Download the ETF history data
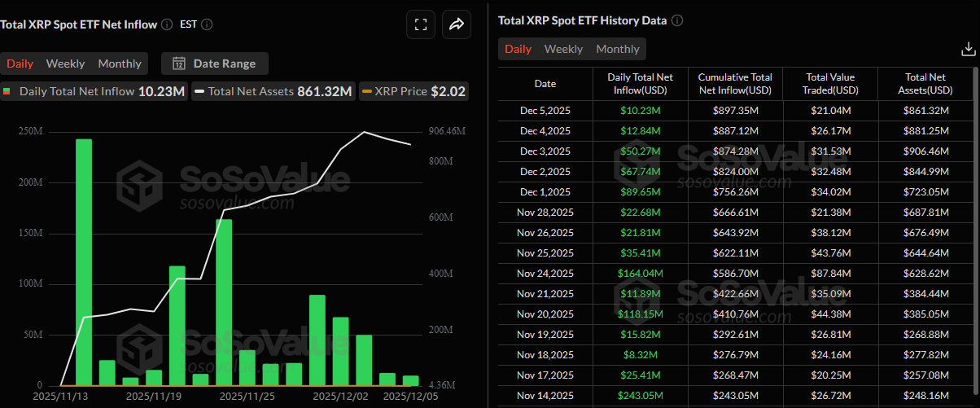 coord(968,50)
